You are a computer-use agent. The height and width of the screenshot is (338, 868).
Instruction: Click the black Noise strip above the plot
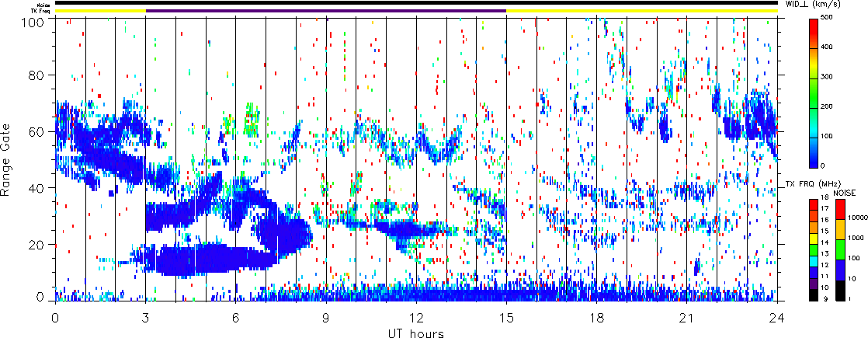click(x=416, y=3)
